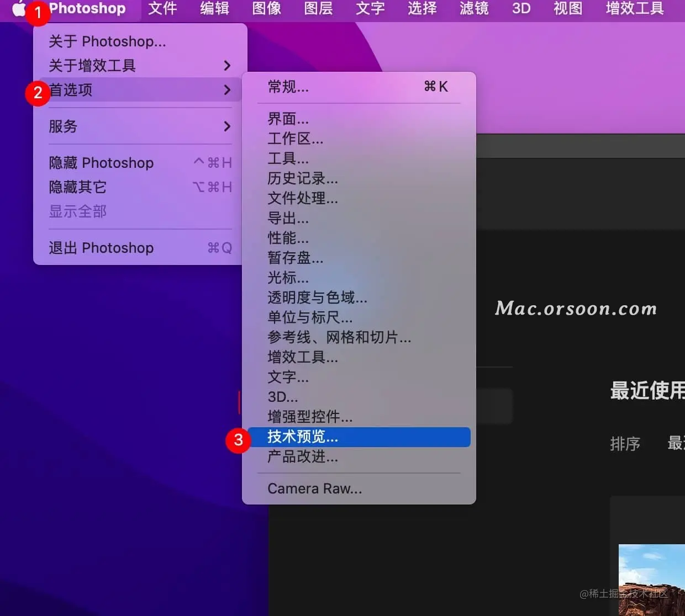685x616 pixels.
Task: Select 隐藏其它 menu entry
Action: (140, 187)
